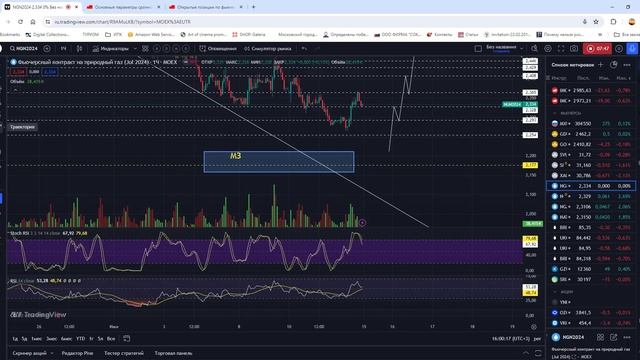
Task: Select the watchlist row showing 3 841,5
Action: [x=591, y=313]
